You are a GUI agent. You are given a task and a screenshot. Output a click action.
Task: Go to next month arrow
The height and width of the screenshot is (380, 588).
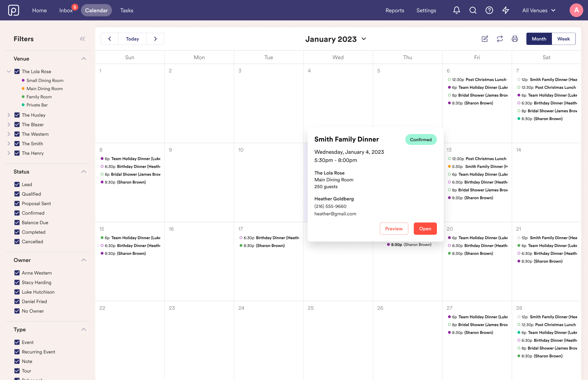[x=155, y=39]
